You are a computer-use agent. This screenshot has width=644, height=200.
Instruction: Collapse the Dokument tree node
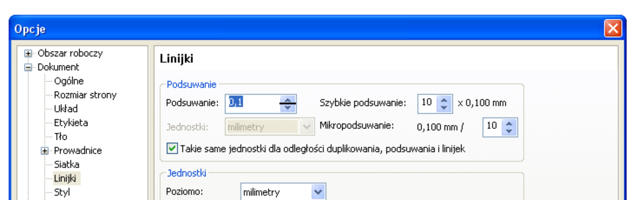tap(28, 67)
